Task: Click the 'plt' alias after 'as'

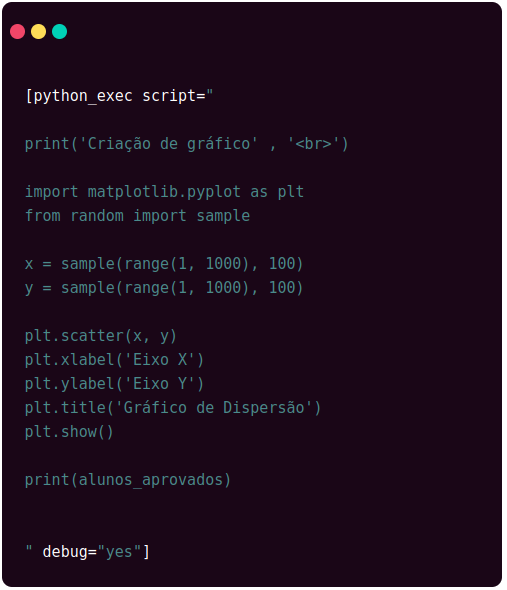Action: tap(291, 192)
